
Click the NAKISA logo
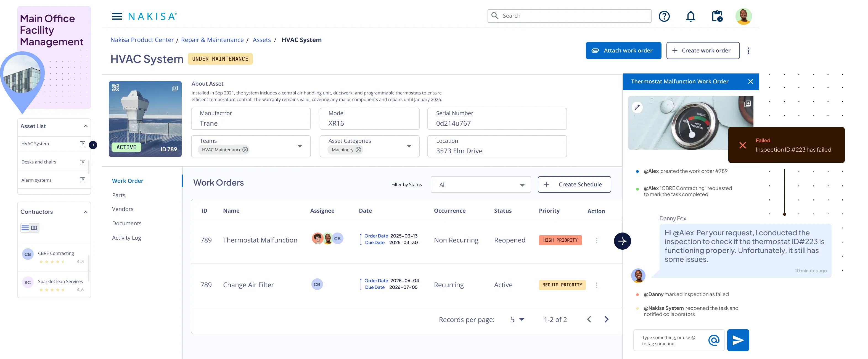pyautogui.click(x=152, y=16)
